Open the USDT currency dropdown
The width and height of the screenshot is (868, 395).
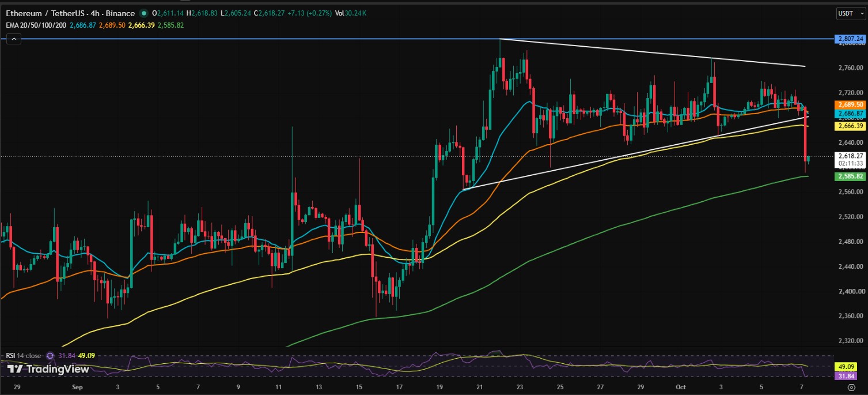point(850,13)
